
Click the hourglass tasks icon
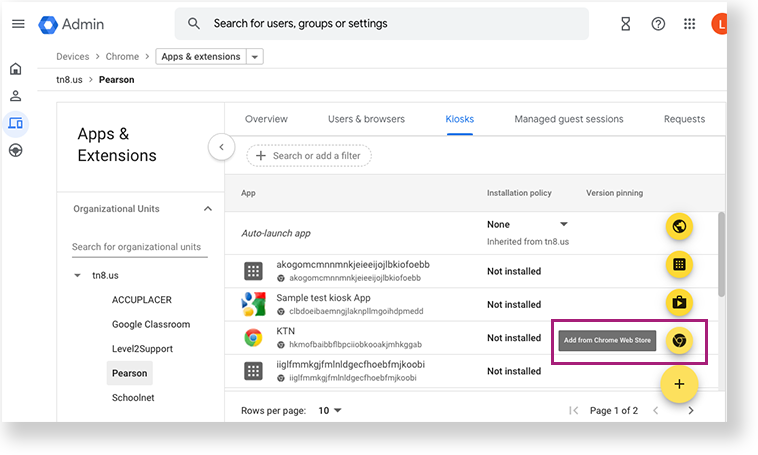[626, 24]
